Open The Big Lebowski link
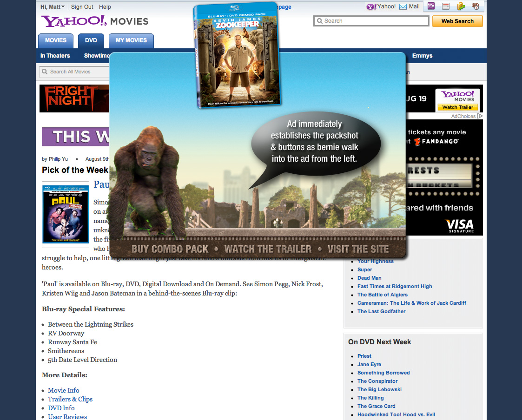The width and height of the screenshot is (522, 420). (x=379, y=389)
